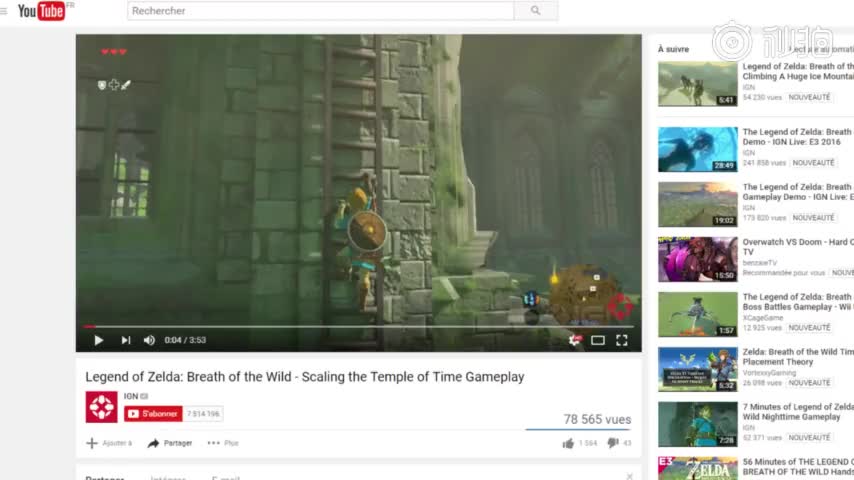Open the 7:28 Nighttime Gameplay thumbnail
The image size is (854, 480).
[698, 424]
